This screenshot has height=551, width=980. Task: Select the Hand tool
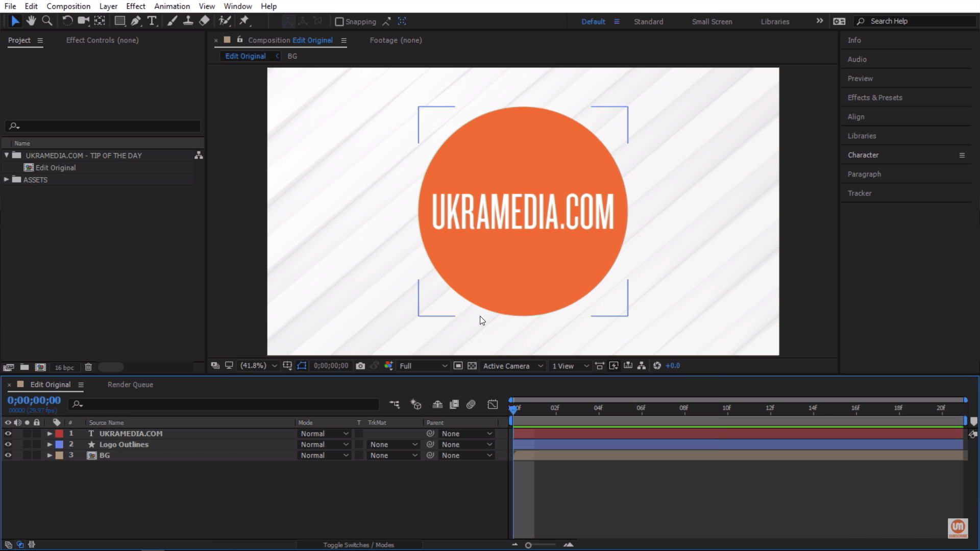tap(31, 21)
